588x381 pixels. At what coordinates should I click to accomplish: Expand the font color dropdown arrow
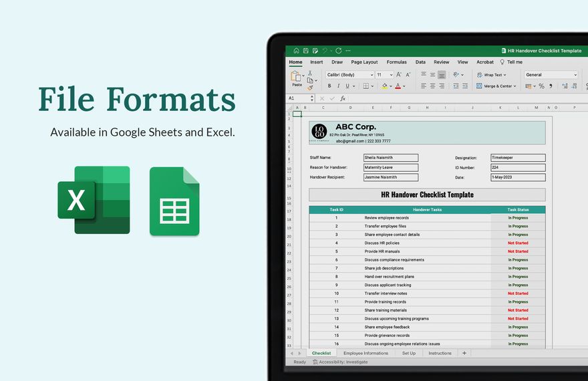coord(404,86)
